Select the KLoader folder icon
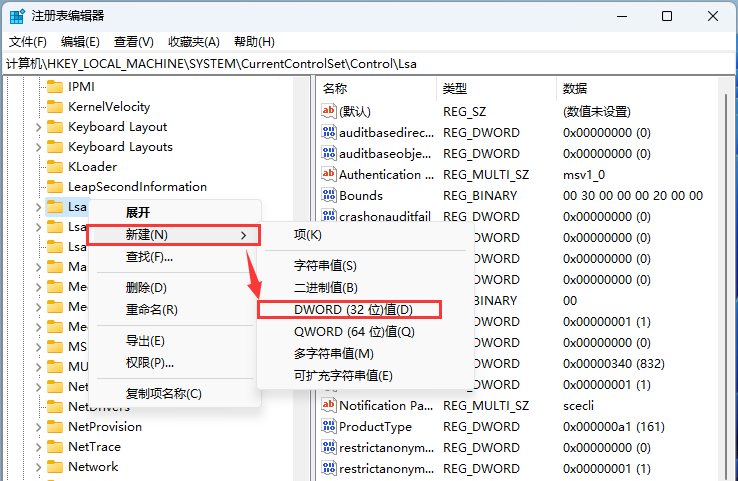This screenshot has width=738, height=481. pos(55,167)
